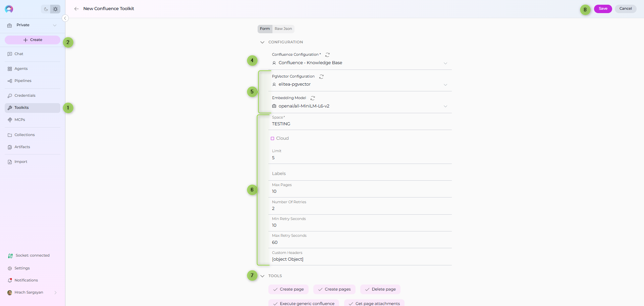Enable the Cloud checkbox

coord(273,138)
